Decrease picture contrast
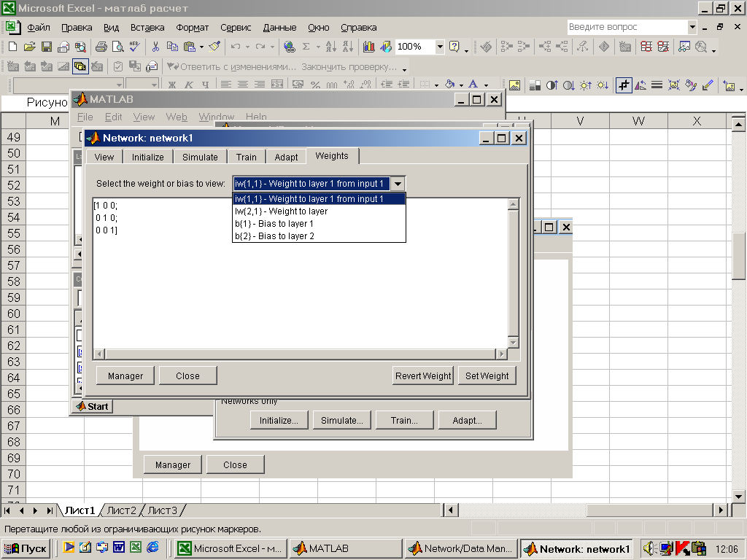Image resolution: width=747 pixels, height=560 pixels. tap(568, 86)
